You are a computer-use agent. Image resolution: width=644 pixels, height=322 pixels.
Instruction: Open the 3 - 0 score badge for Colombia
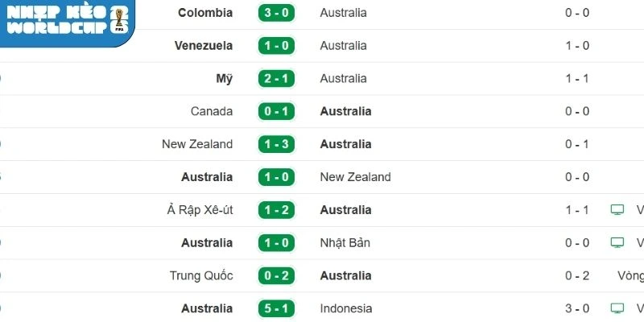[276, 13]
